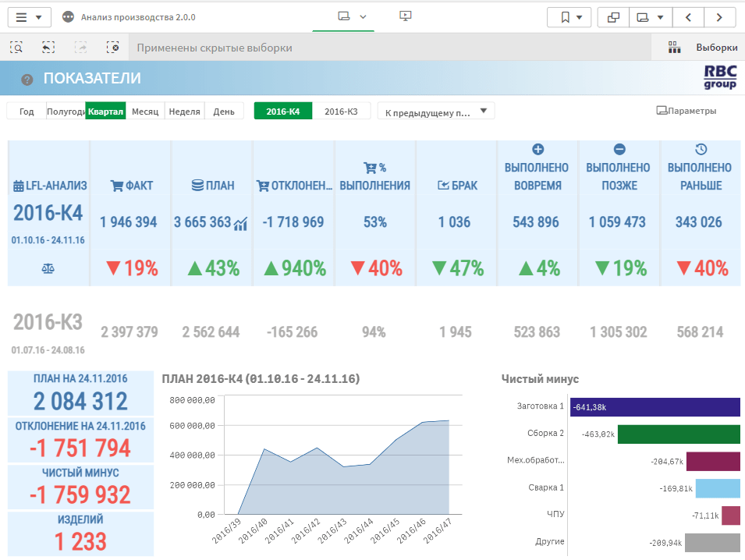This screenshot has width=745, height=560.
Task: Open the Выборки selections panel
Action: 702,48
